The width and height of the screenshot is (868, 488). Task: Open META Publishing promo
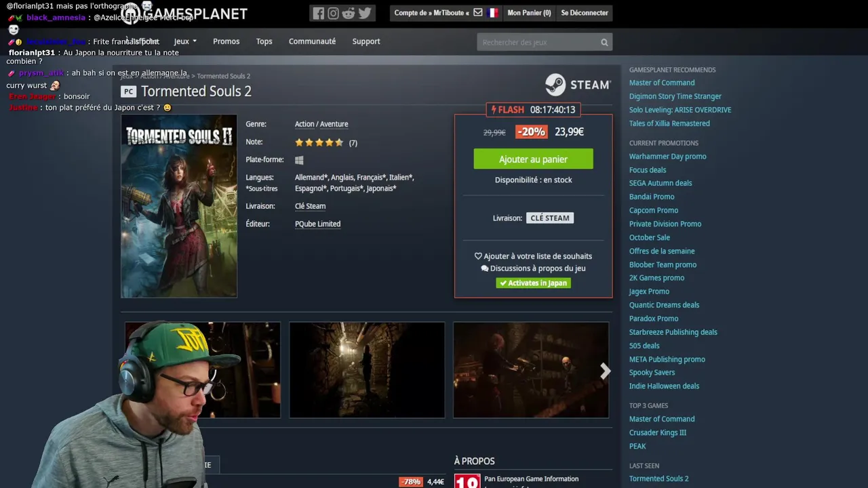pos(667,359)
